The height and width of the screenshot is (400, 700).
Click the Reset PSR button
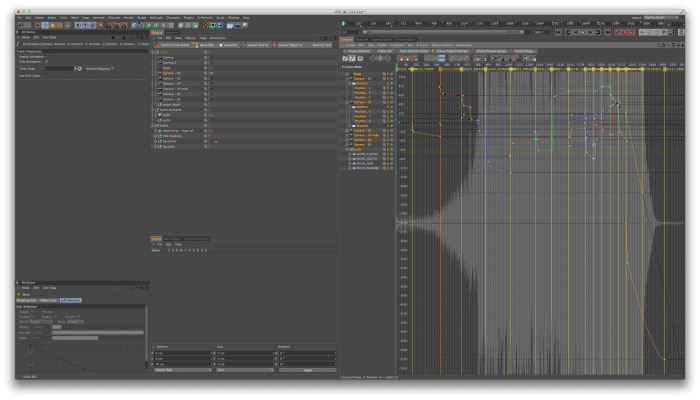[204, 45]
